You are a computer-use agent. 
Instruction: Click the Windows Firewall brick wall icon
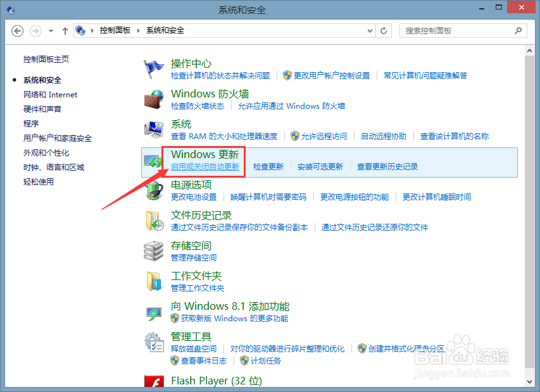pos(153,99)
